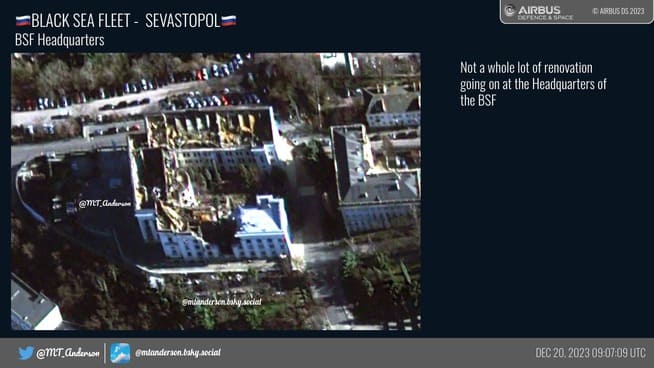Click the Airbus Defence & Space logo

point(539,12)
